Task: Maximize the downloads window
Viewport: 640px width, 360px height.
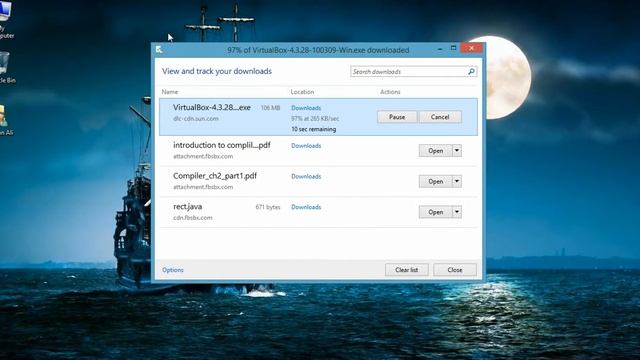Action: (453, 48)
